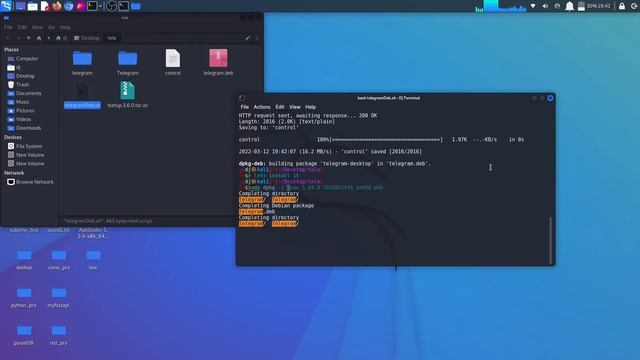Select the python_pro desktop folder
Viewport: 640px width, 360px height.
pyautogui.click(x=24, y=298)
